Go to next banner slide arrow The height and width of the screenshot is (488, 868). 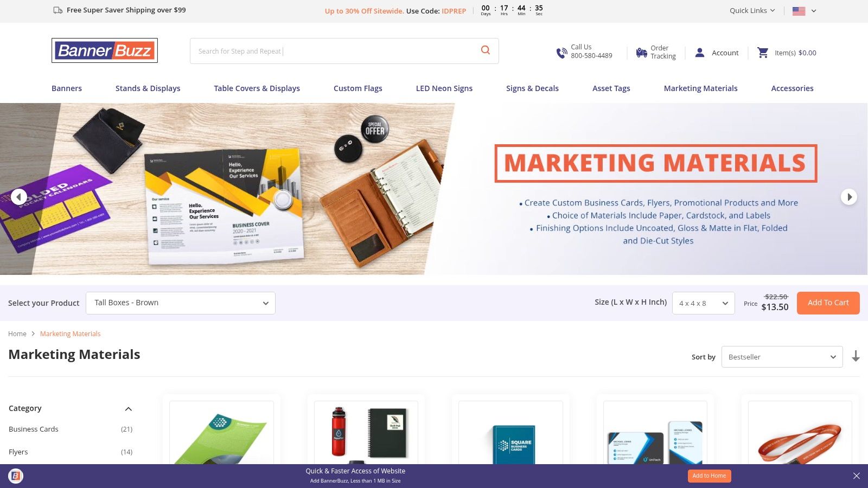coord(849,197)
